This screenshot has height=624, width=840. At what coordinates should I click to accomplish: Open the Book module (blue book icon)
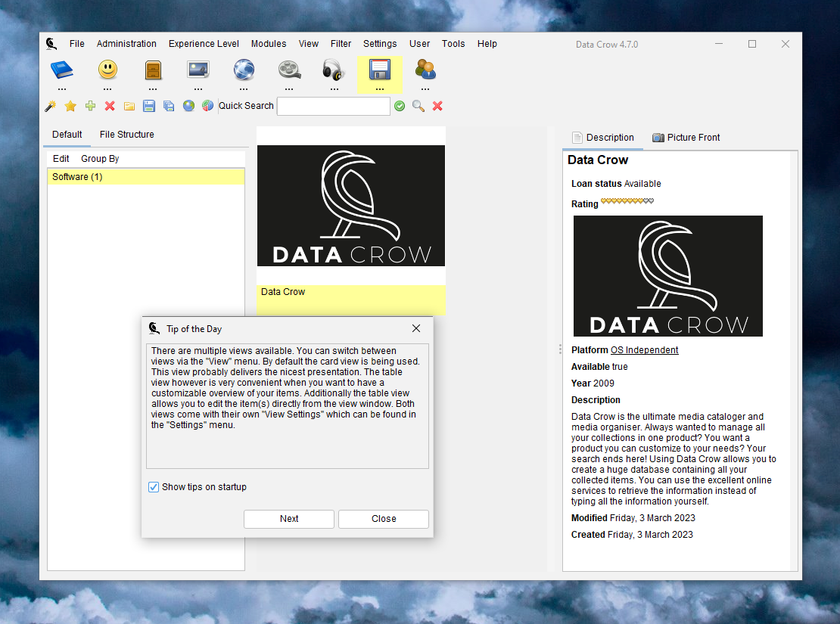[x=62, y=70]
